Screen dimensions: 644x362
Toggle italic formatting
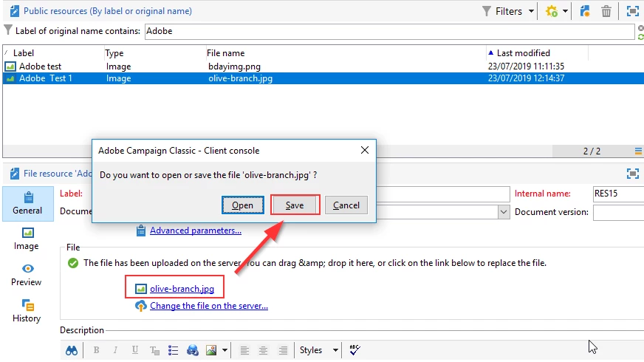pyautogui.click(x=115, y=350)
